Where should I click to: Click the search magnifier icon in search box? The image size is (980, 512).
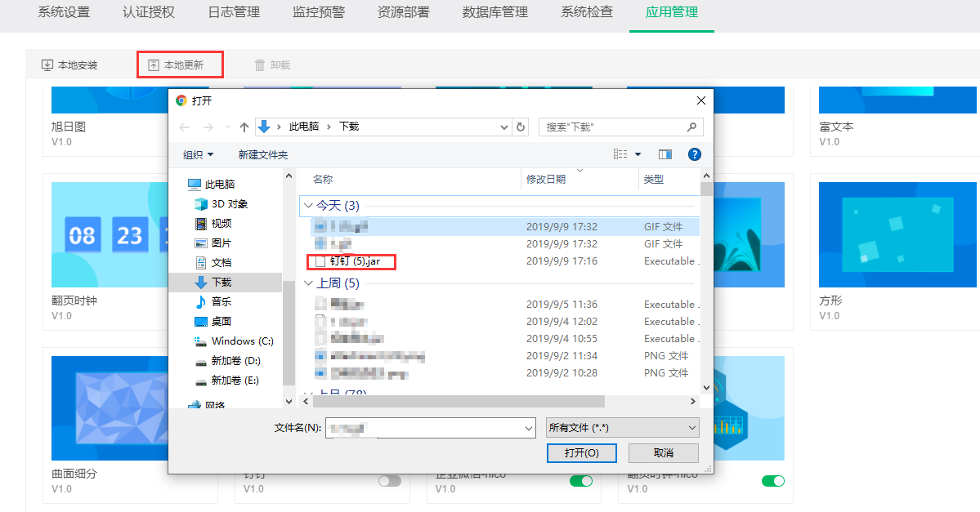pyautogui.click(x=691, y=127)
